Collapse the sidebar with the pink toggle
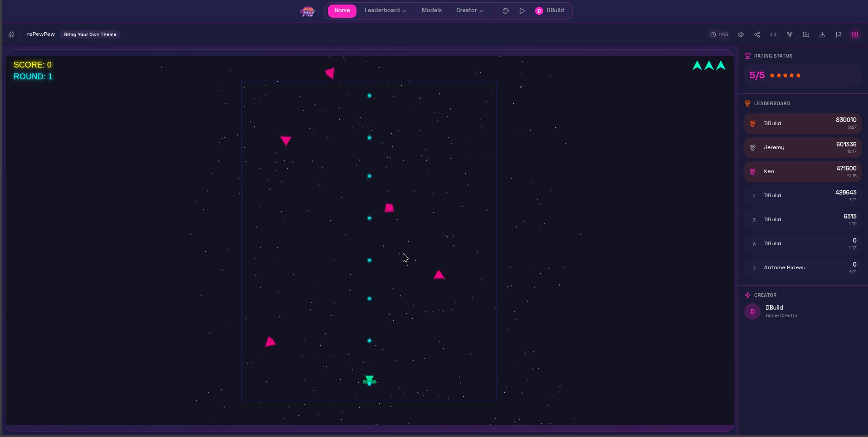 855,34
